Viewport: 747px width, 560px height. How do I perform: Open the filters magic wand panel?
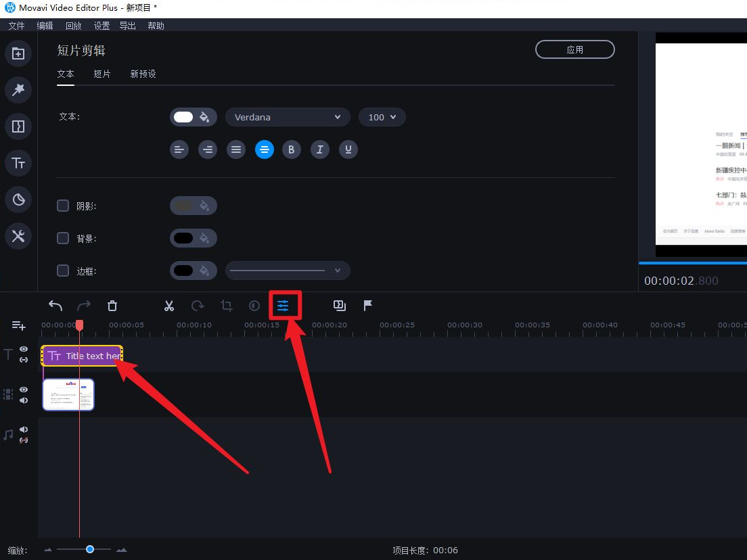pyautogui.click(x=18, y=89)
